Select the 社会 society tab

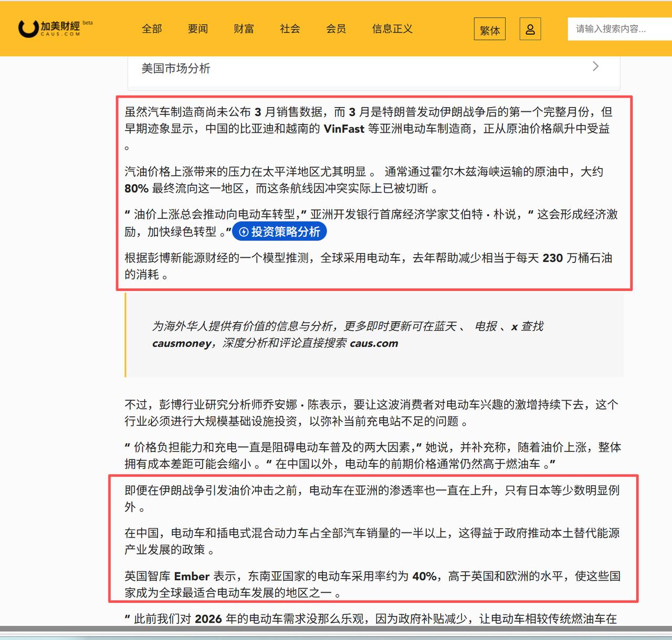click(289, 29)
